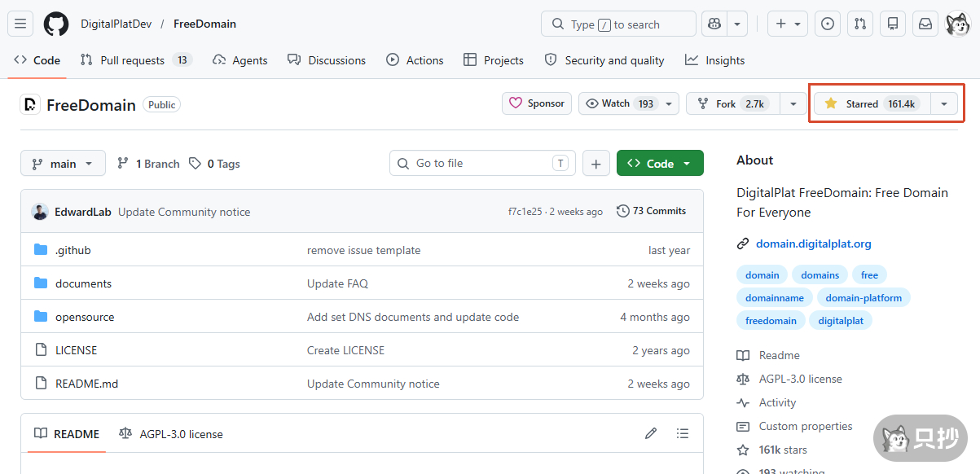The image size is (980, 474).
Task: Click the star icon beside 161k stars
Action: click(x=743, y=450)
